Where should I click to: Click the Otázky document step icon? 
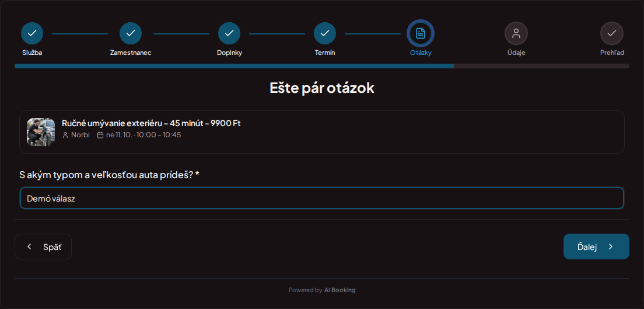pyautogui.click(x=421, y=33)
